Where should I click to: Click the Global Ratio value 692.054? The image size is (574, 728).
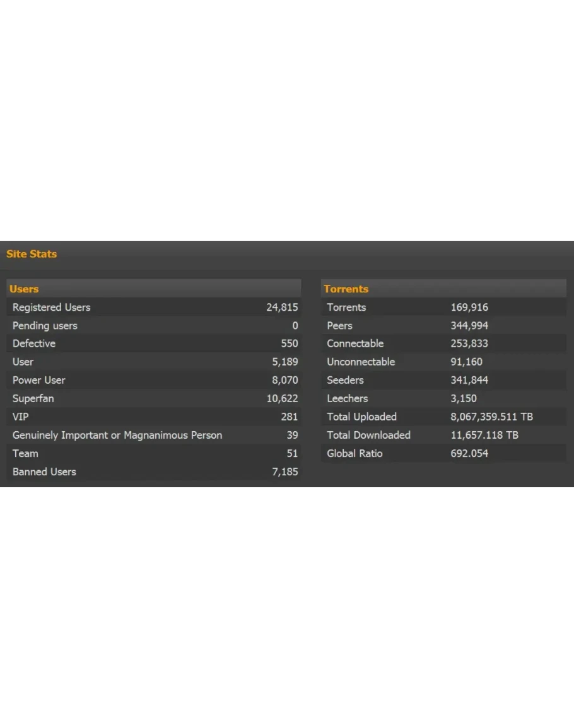pyautogui.click(x=469, y=453)
